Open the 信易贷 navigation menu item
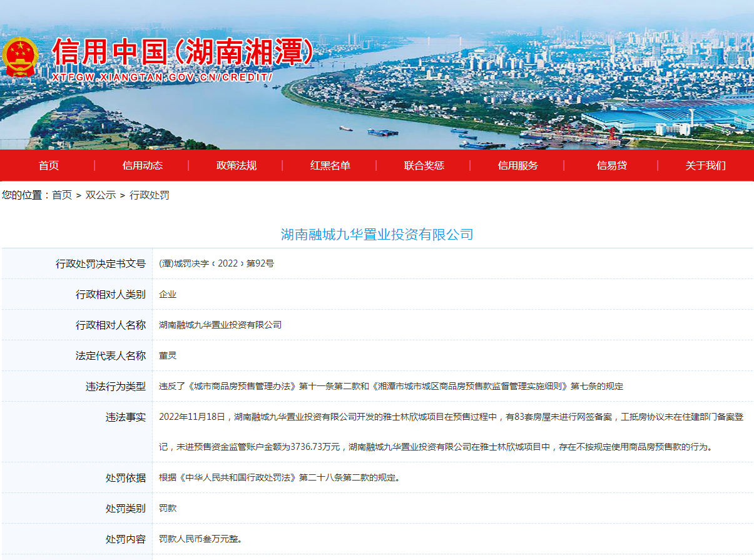Image resolution: width=754 pixels, height=560 pixels. click(611, 165)
